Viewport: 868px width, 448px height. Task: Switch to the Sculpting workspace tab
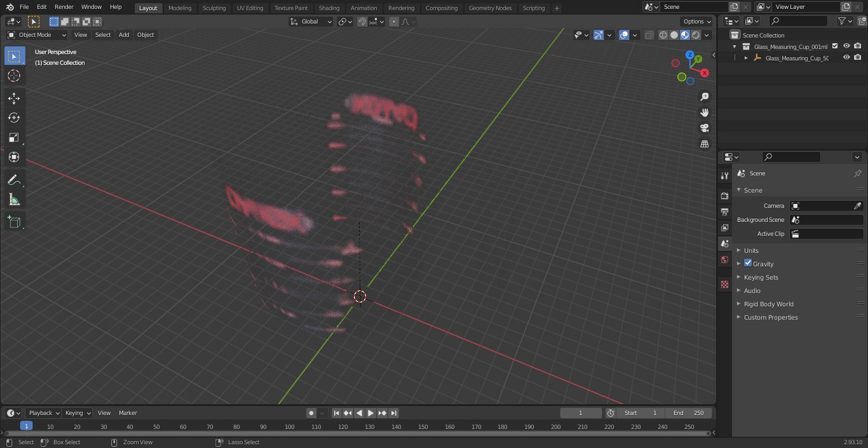point(214,8)
